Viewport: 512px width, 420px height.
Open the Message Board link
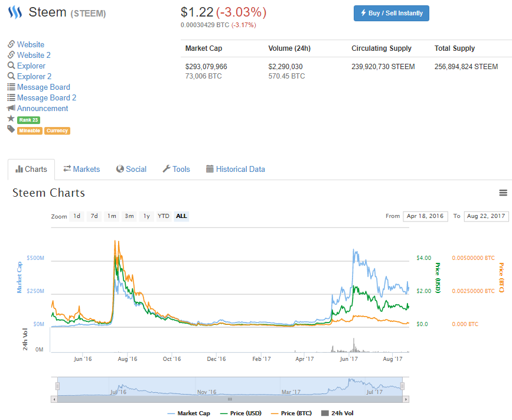[x=44, y=87]
